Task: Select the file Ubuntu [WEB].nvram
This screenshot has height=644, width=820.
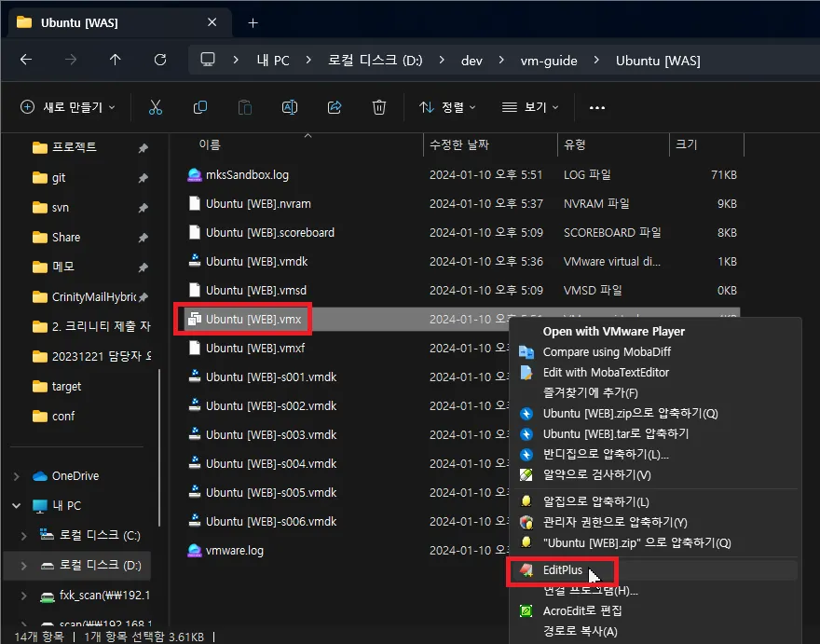Action: (x=258, y=203)
